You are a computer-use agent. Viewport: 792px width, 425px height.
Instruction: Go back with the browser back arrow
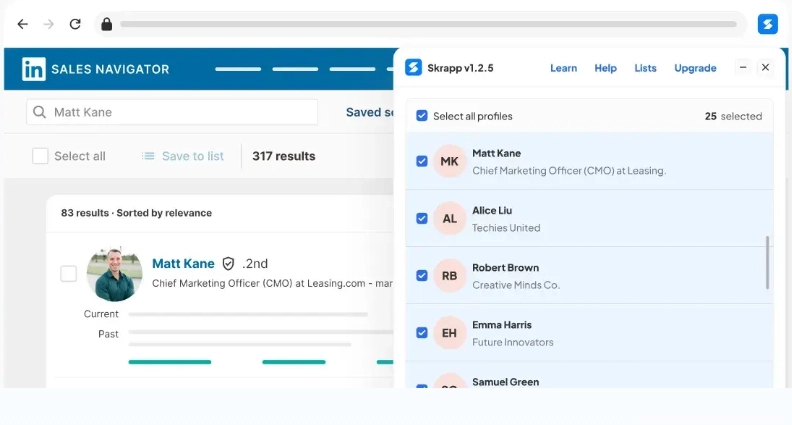click(23, 24)
